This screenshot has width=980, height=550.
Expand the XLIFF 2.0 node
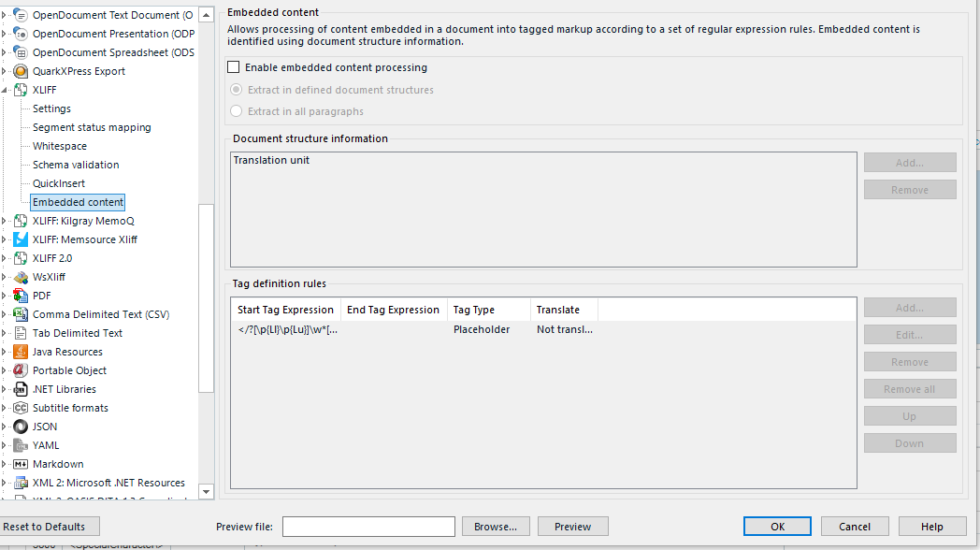click(x=4, y=258)
